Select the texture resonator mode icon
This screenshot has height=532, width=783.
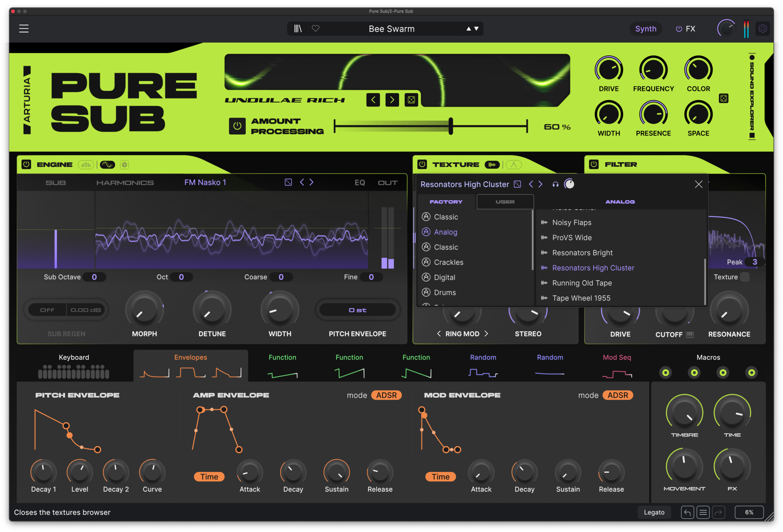[514, 165]
